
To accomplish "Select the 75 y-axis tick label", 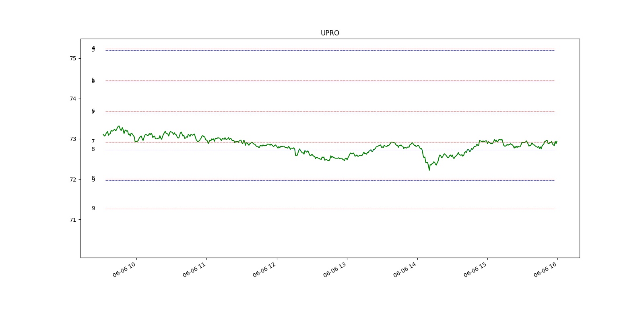I will [x=73, y=58].
